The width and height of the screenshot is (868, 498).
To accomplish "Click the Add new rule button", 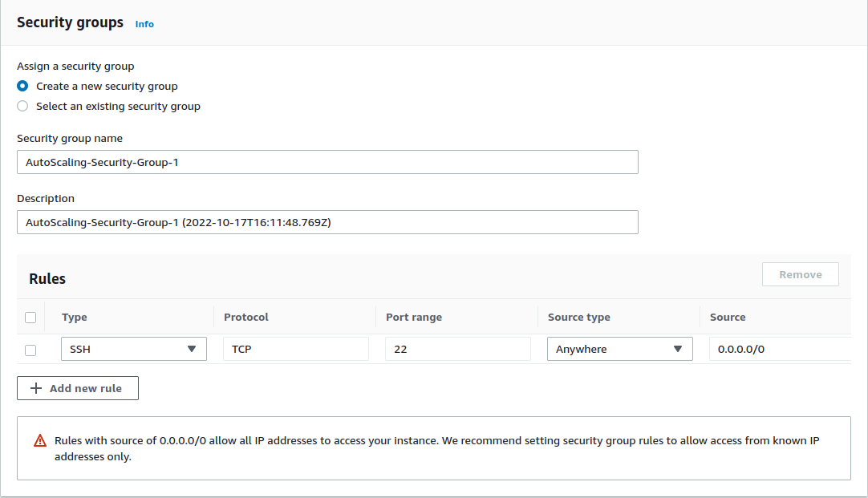I will click(78, 388).
